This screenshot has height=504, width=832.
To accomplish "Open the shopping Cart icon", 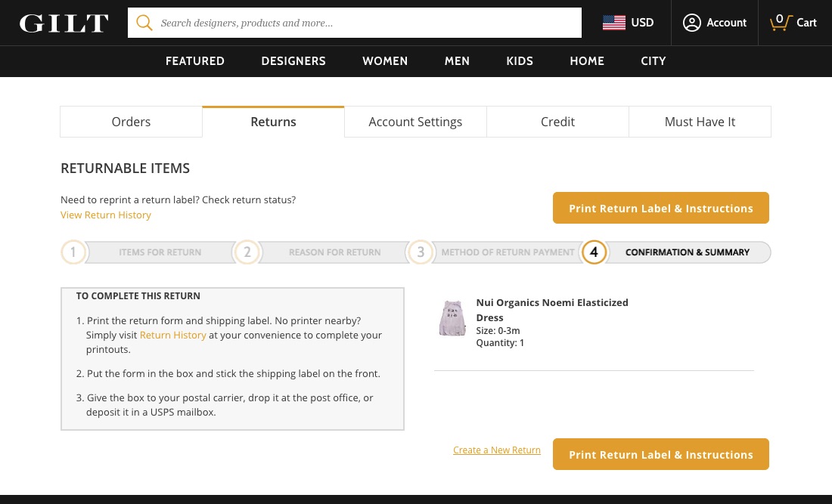I will coord(779,23).
